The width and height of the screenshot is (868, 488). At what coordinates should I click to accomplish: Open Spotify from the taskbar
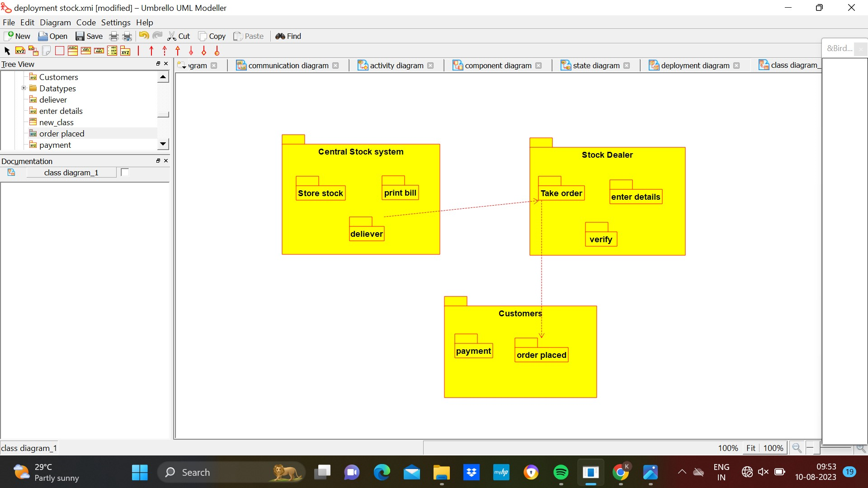pos(561,473)
